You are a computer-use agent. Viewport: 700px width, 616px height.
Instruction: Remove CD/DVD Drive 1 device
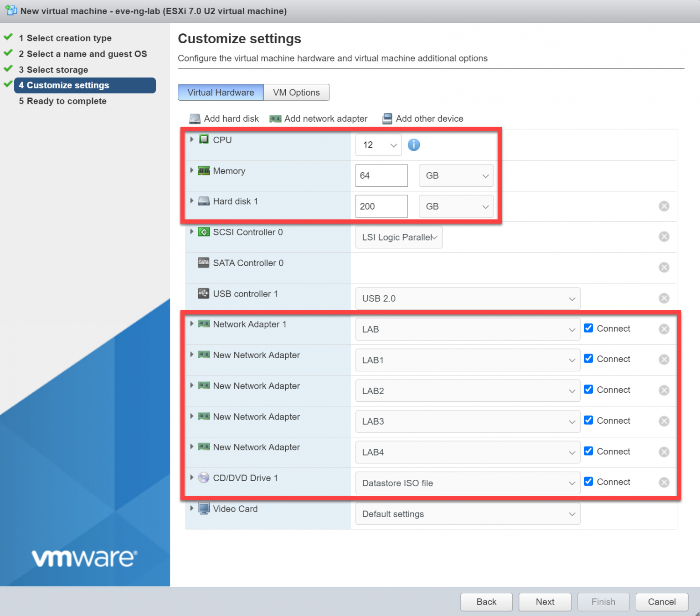tap(664, 483)
